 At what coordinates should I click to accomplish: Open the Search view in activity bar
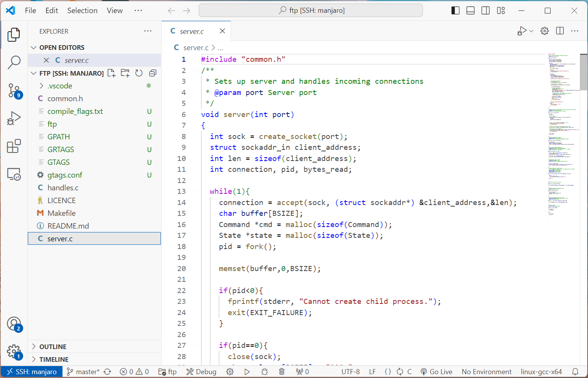(x=14, y=62)
